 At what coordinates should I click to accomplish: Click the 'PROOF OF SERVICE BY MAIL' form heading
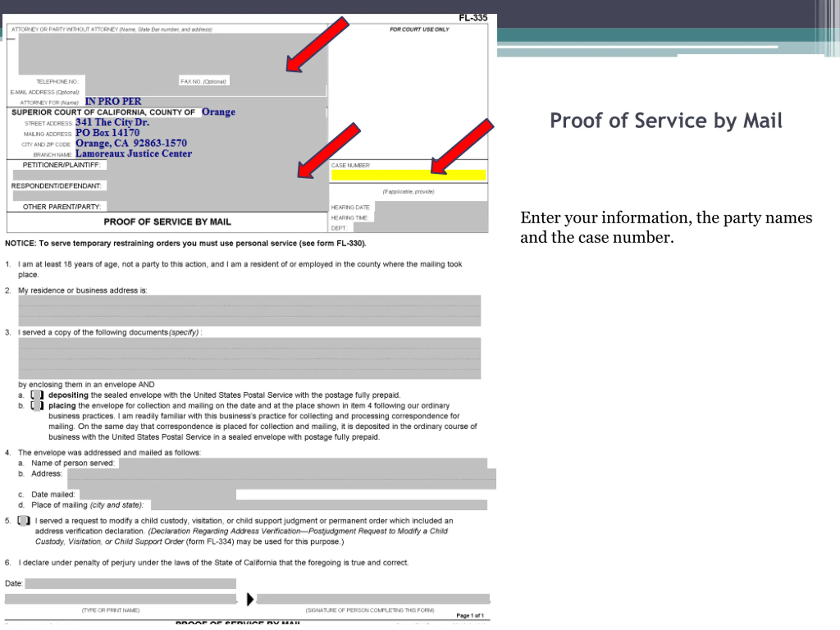(167, 222)
